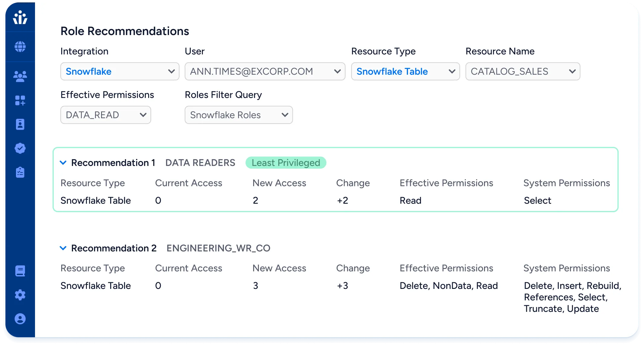
Task: Open Roles Filter Query dropdown
Action: point(238,115)
